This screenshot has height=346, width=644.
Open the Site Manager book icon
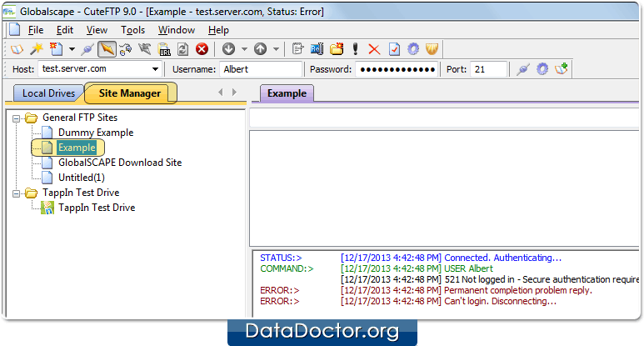click(x=17, y=49)
